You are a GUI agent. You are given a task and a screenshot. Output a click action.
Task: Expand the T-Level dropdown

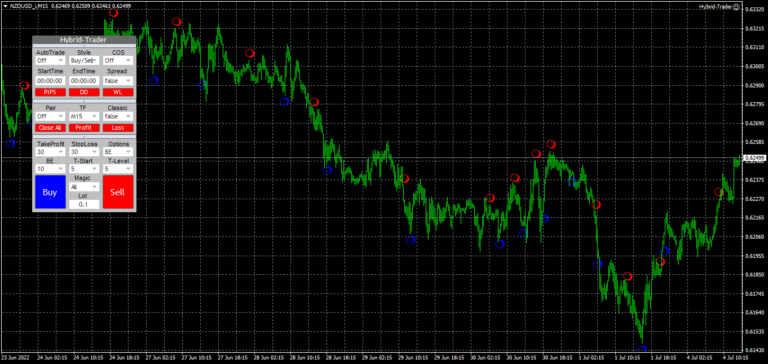(x=118, y=169)
